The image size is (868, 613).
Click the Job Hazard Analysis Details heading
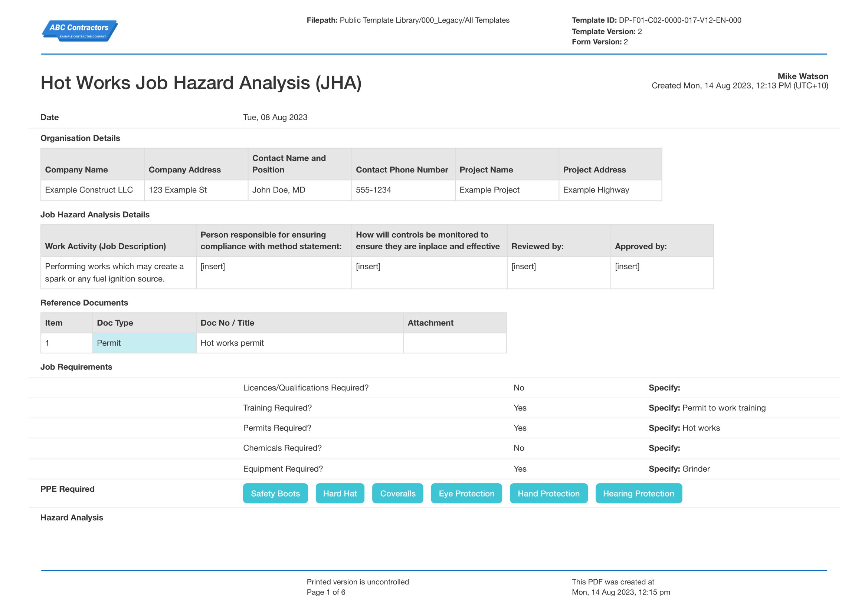pos(95,214)
